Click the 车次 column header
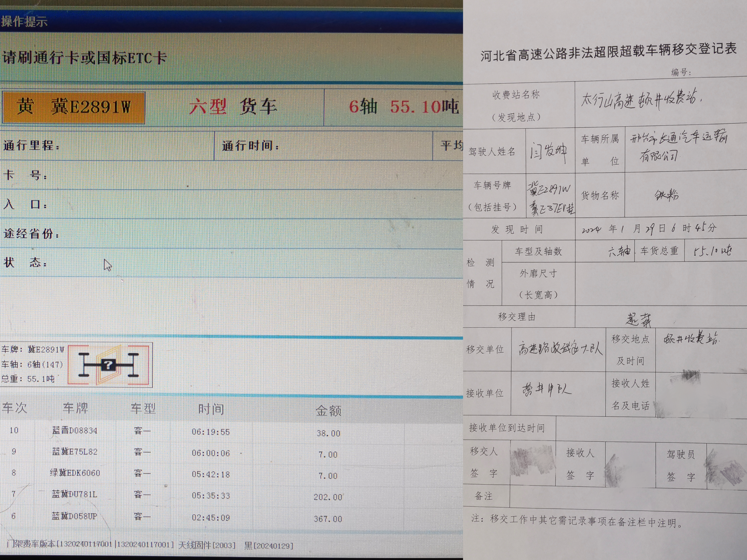 click(15, 408)
